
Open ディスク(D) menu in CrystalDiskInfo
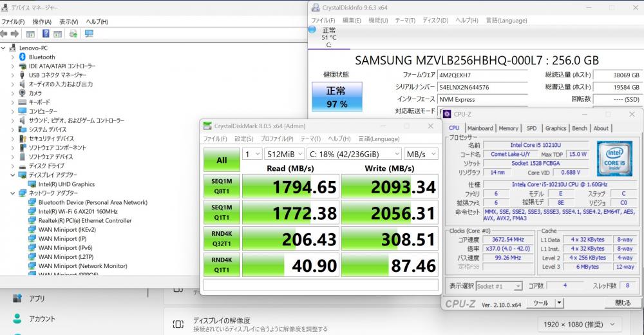[x=435, y=20]
